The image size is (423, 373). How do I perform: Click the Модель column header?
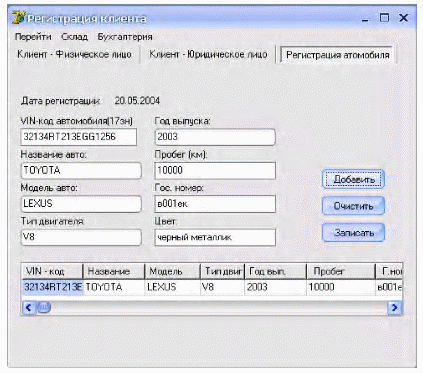(x=172, y=271)
